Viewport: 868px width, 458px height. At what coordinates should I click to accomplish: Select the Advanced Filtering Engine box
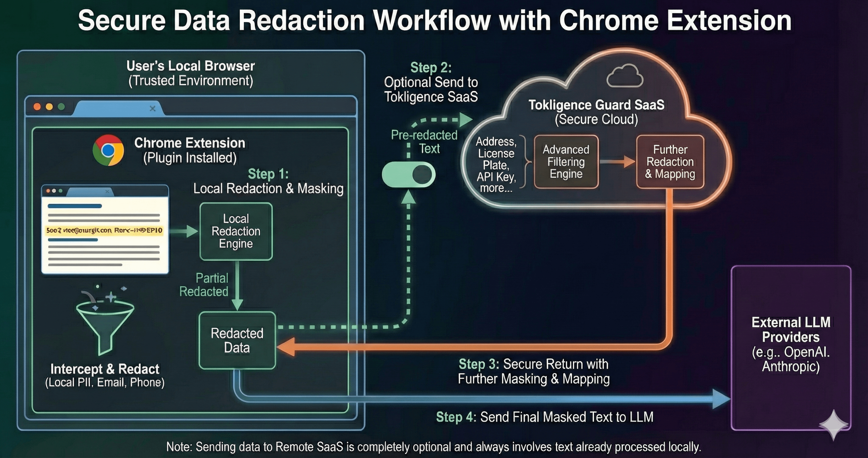[566, 162]
